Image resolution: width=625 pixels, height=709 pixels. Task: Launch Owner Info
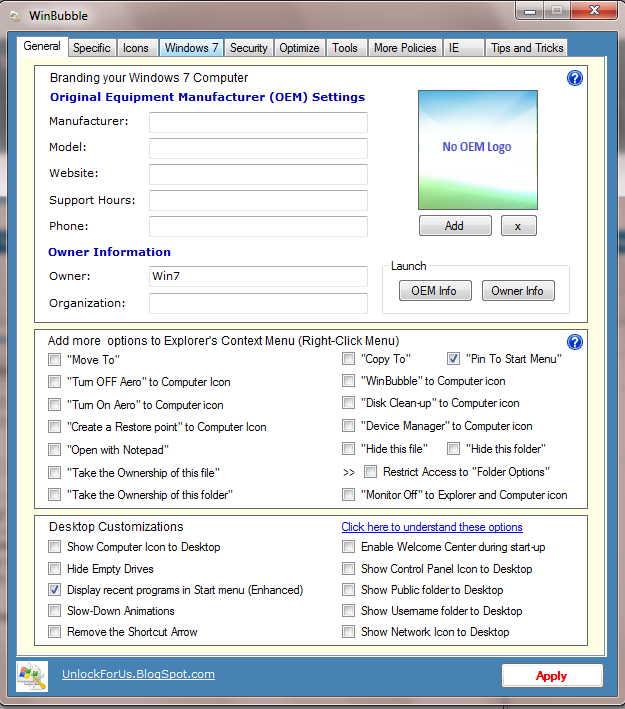pos(518,291)
